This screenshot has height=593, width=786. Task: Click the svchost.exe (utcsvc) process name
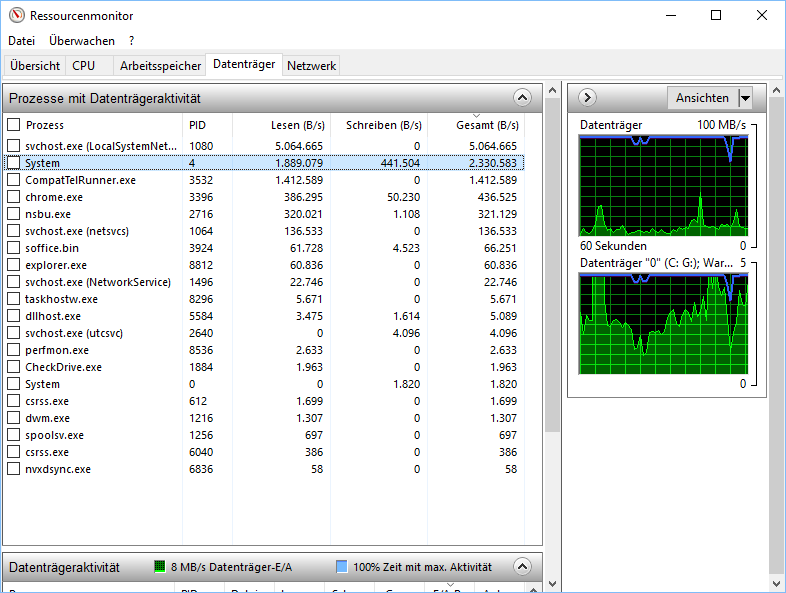(x=74, y=333)
